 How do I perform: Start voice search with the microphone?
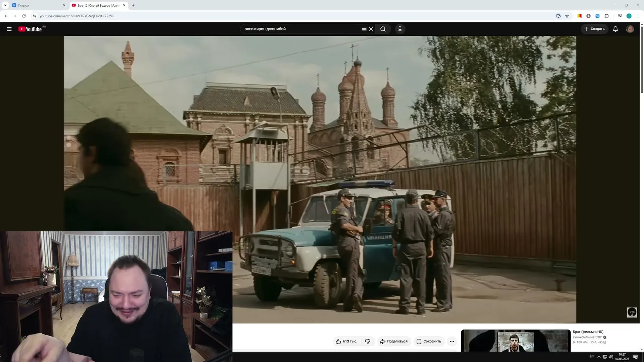(400, 29)
